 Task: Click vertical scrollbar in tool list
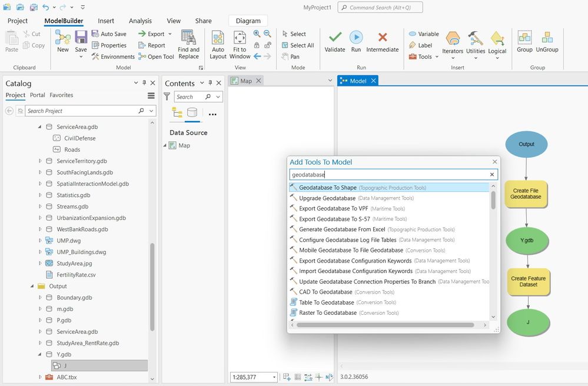pyautogui.click(x=493, y=200)
